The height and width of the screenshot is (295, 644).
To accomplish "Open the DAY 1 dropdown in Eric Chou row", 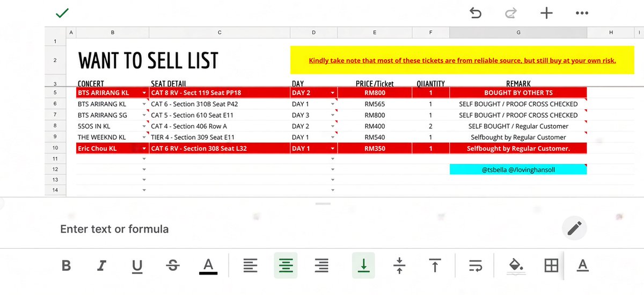I will (x=333, y=149).
